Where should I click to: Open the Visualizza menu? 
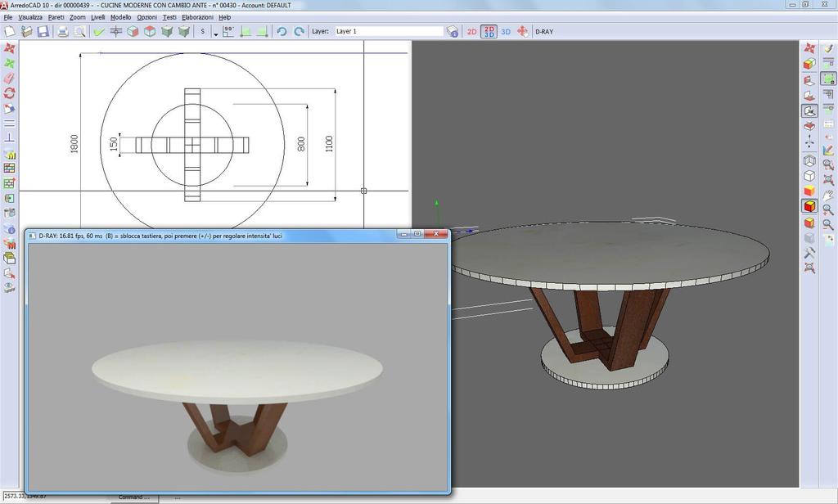pyautogui.click(x=30, y=17)
